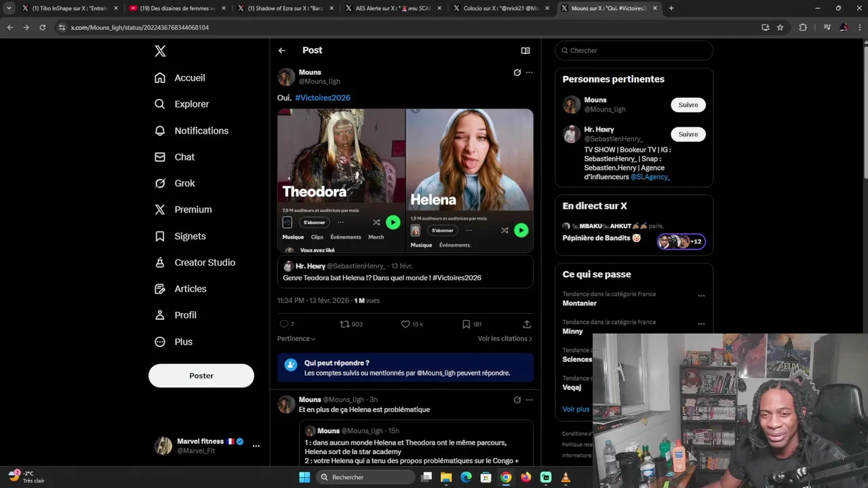Viewport: 868px width, 488px height.
Task: Follow Mouns with Suivre button
Action: tap(688, 105)
